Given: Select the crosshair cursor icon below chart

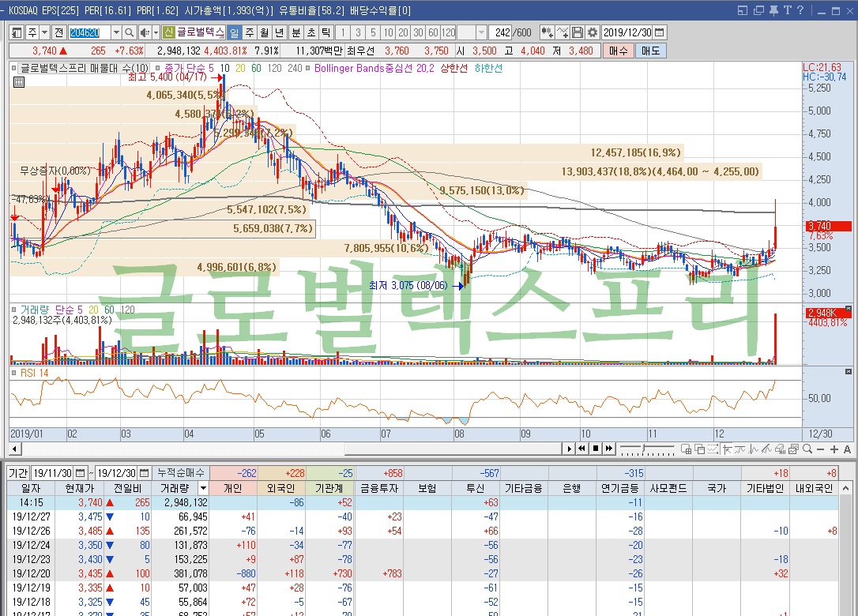Looking at the screenshot, I should (x=727, y=449).
